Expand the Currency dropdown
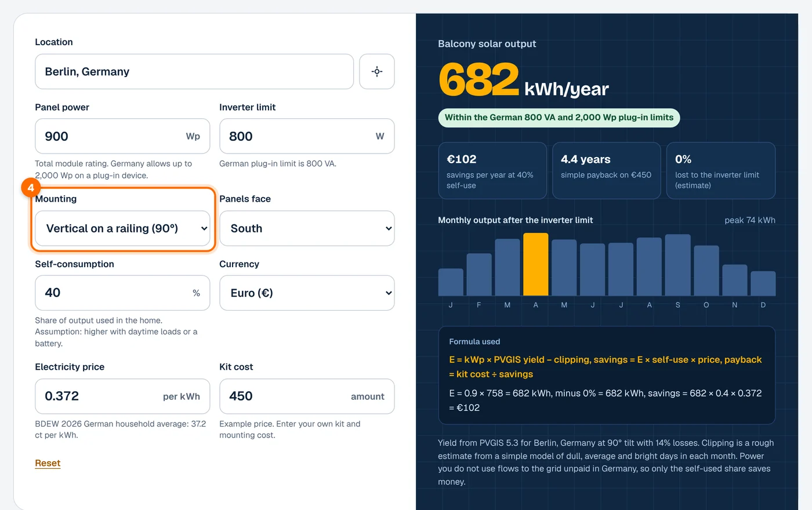This screenshot has height=510, width=812. 307,293
